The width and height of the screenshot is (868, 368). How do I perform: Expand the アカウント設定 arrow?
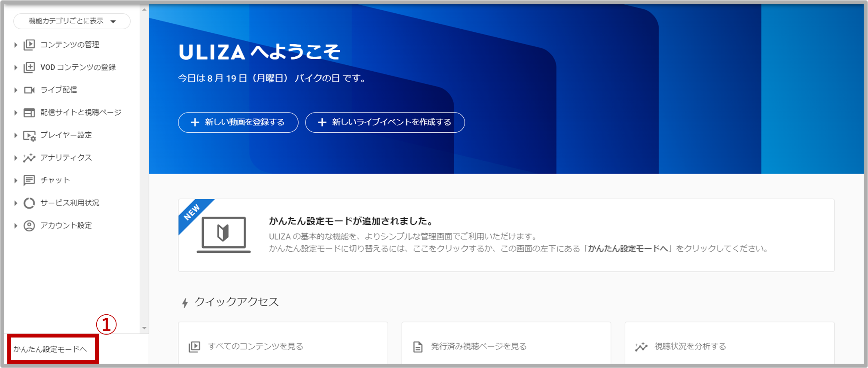point(15,225)
